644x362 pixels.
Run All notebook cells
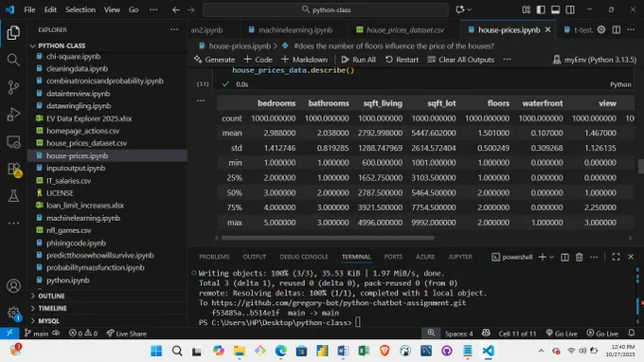coord(358,60)
